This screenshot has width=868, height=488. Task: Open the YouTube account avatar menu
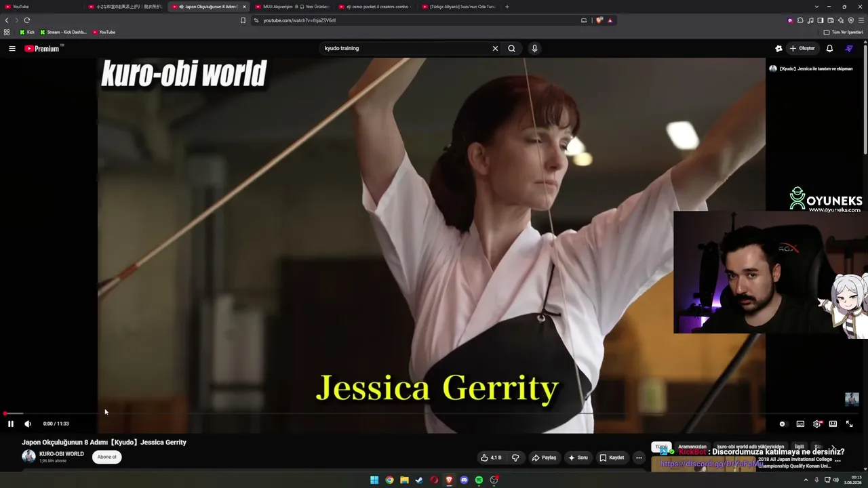pos(849,48)
